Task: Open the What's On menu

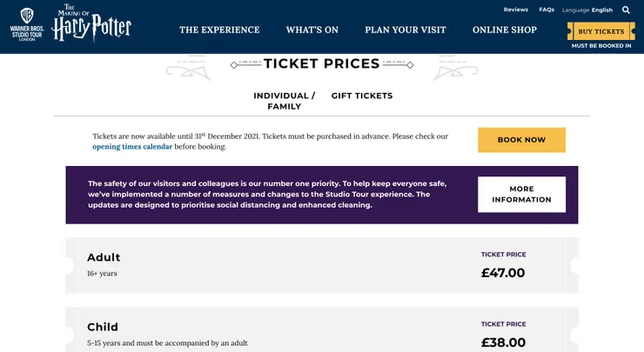Action: tap(312, 30)
